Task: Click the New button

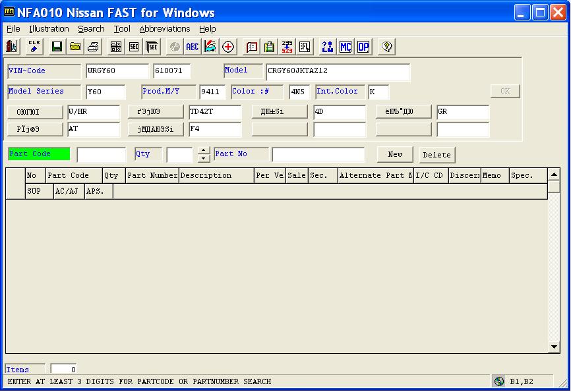Action: point(395,154)
